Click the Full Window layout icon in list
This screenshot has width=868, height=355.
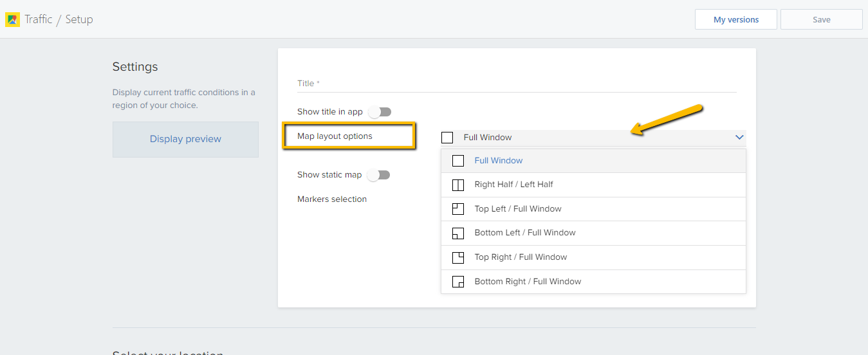tap(458, 161)
